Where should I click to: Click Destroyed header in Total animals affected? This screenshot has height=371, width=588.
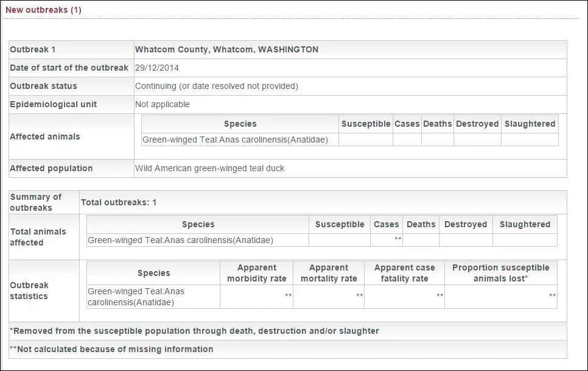pyautogui.click(x=466, y=224)
